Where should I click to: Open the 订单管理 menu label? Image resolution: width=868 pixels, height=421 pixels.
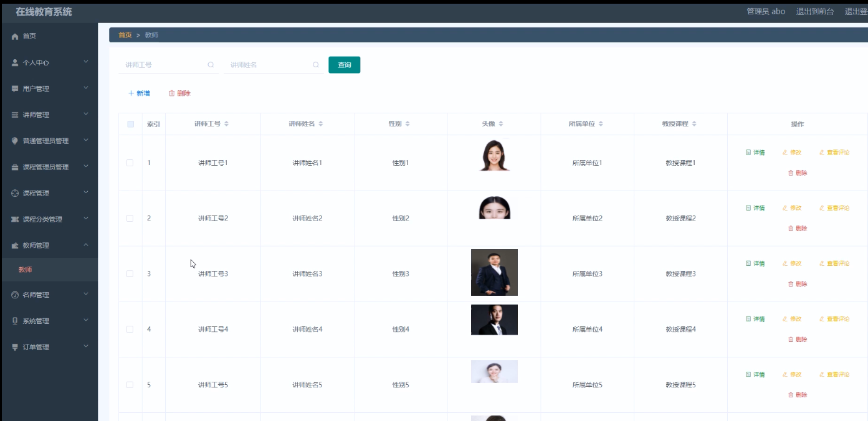click(x=36, y=348)
